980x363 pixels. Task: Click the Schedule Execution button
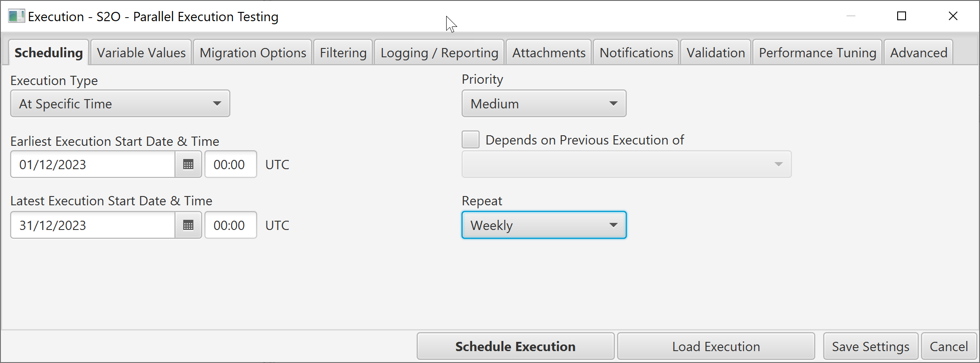(x=515, y=346)
